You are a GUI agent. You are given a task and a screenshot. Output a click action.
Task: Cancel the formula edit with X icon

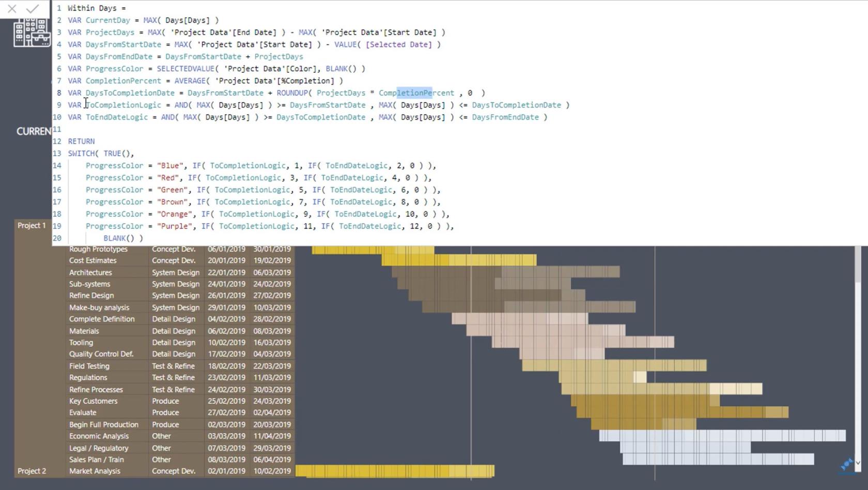point(12,9)
